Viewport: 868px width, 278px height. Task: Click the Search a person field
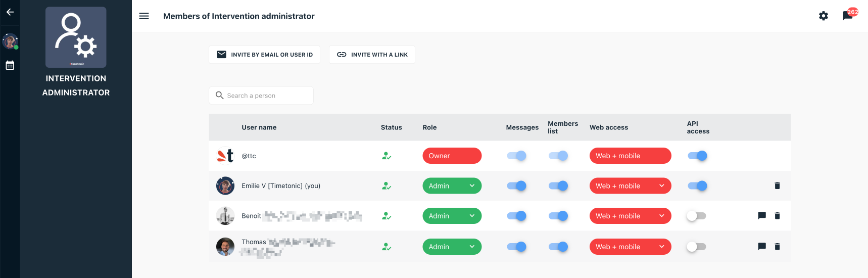[261, 96]
